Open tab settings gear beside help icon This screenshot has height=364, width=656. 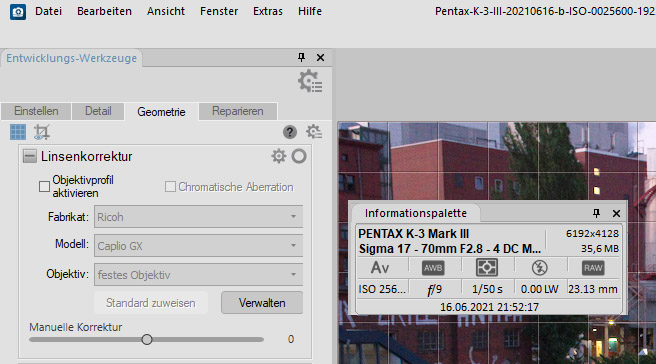pos(314,132)
